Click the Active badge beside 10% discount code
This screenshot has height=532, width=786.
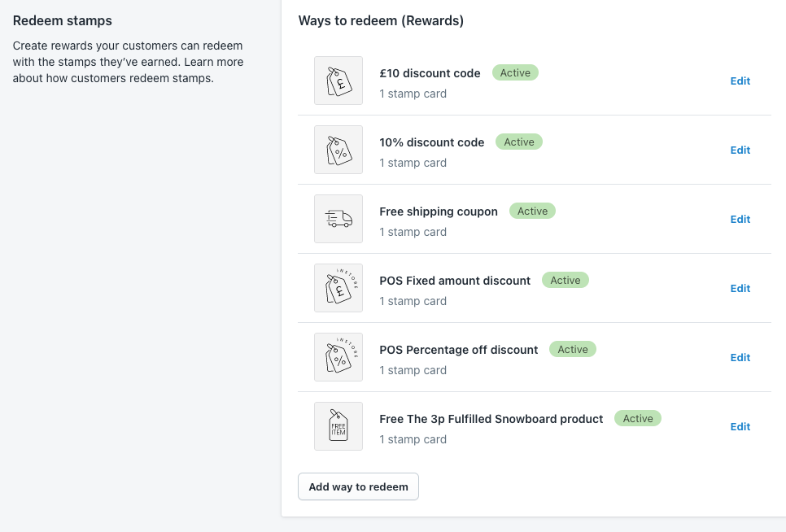click(519, 142)
